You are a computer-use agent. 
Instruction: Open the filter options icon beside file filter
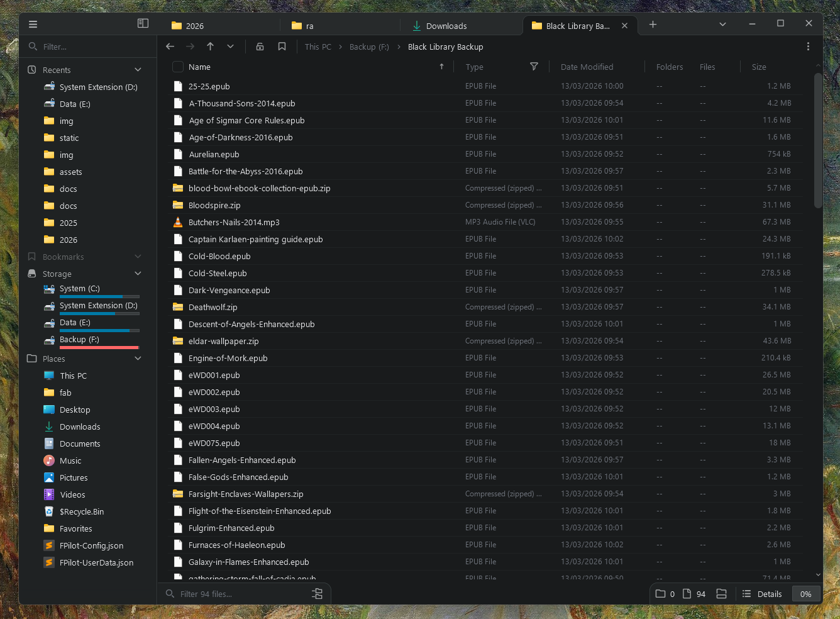[x=318, y=594]
